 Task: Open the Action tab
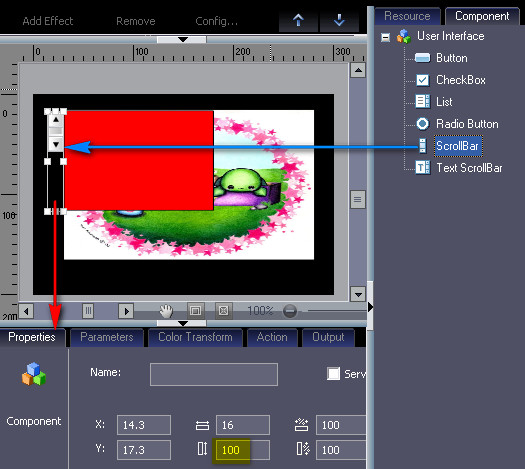coord(272,337)
